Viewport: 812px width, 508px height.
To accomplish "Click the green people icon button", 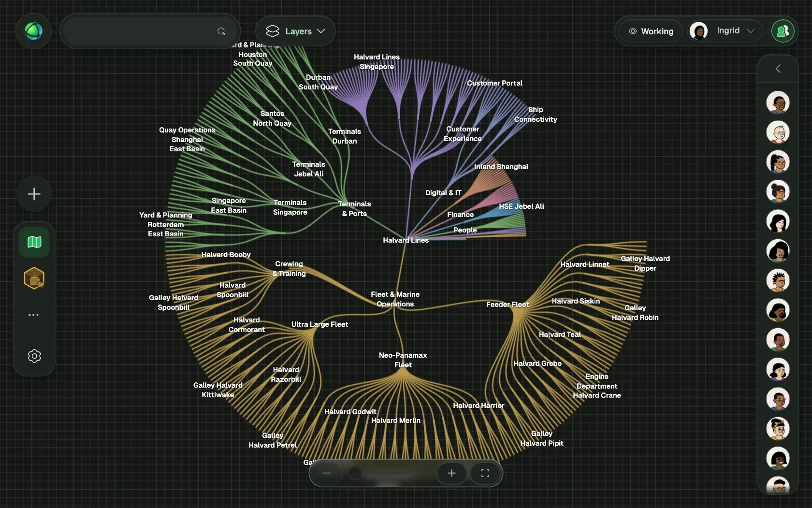I will (x=783, y=31).
